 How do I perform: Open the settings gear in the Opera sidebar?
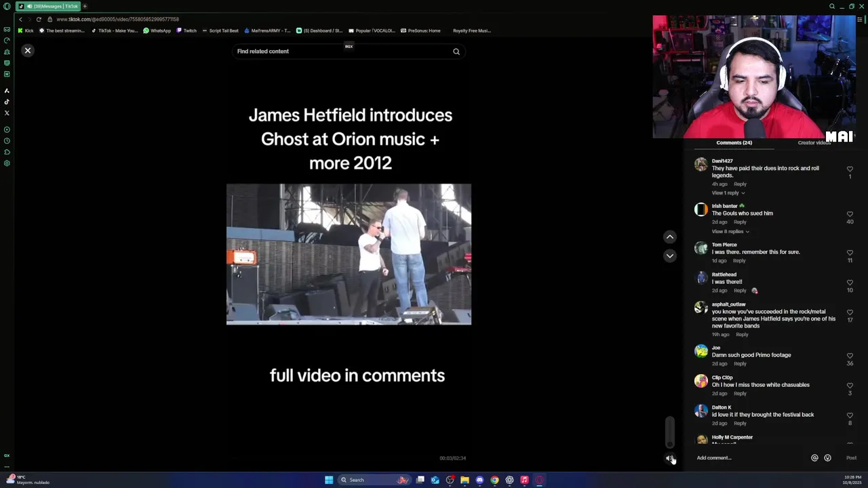coord(7,163)
